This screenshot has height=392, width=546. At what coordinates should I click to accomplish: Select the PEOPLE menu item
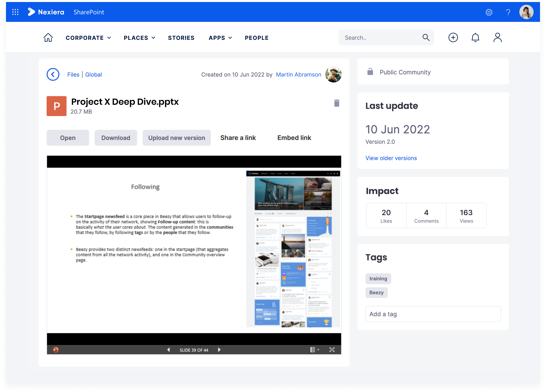(x=256, y=38)
